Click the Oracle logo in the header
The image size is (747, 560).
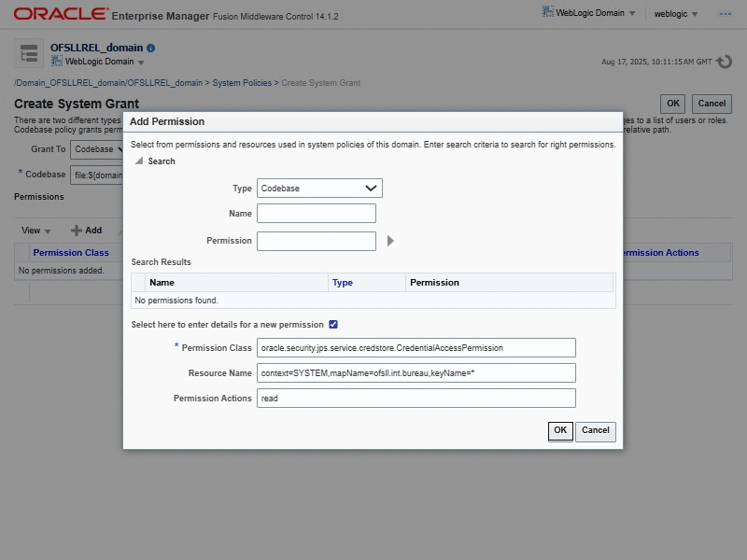pos(61,14)
